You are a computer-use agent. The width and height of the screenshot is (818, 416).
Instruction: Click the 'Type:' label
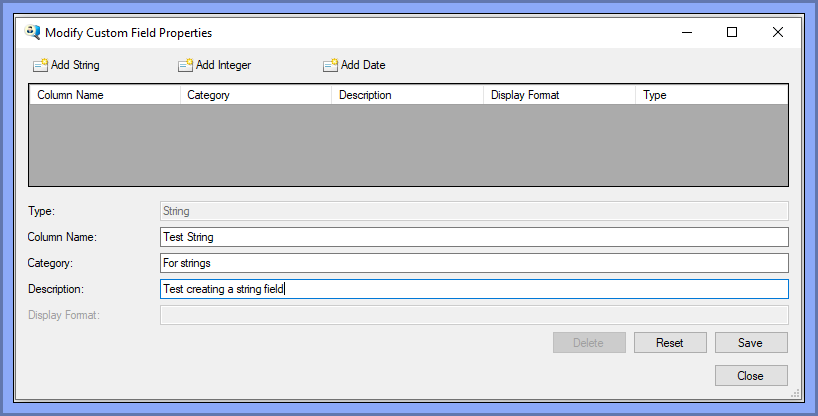pyautogui.click(x=41, y=211)
